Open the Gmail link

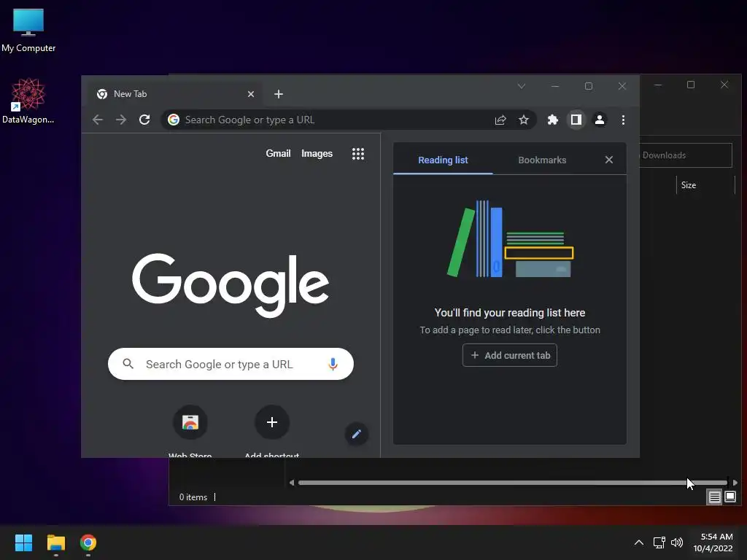pyautogui.click(x=278, y=153)
